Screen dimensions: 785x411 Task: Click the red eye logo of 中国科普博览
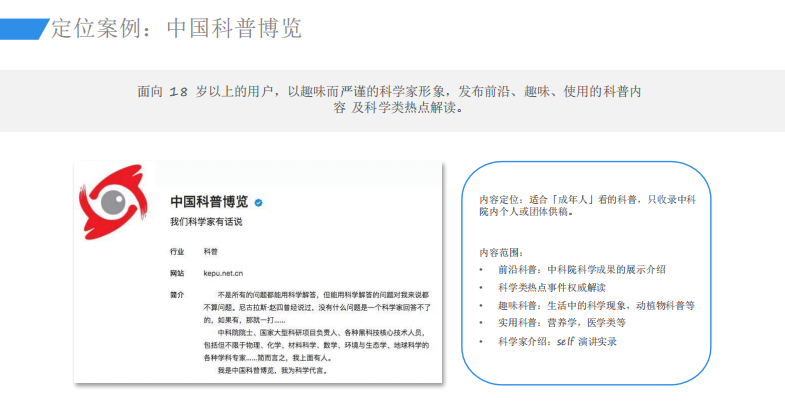click(114, 202)
